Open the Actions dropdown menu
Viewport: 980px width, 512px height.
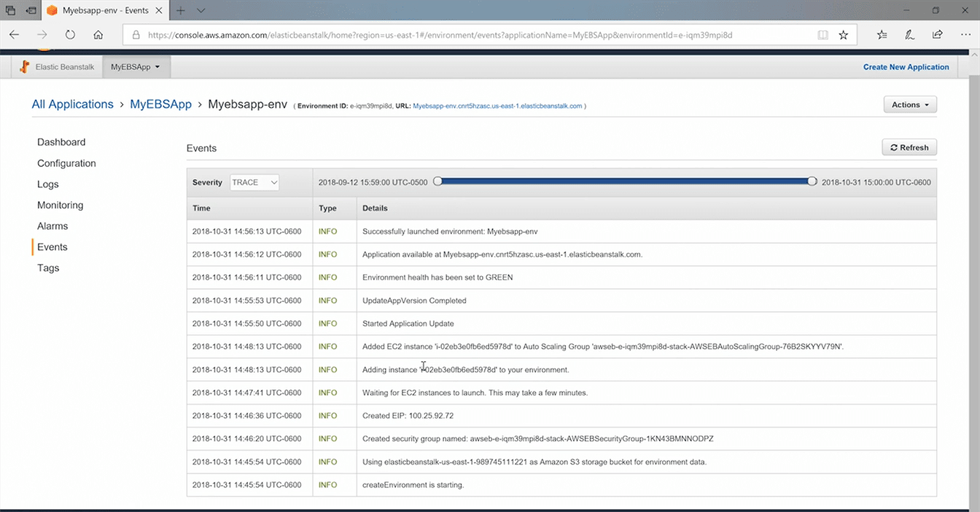(x=909, y=105)
